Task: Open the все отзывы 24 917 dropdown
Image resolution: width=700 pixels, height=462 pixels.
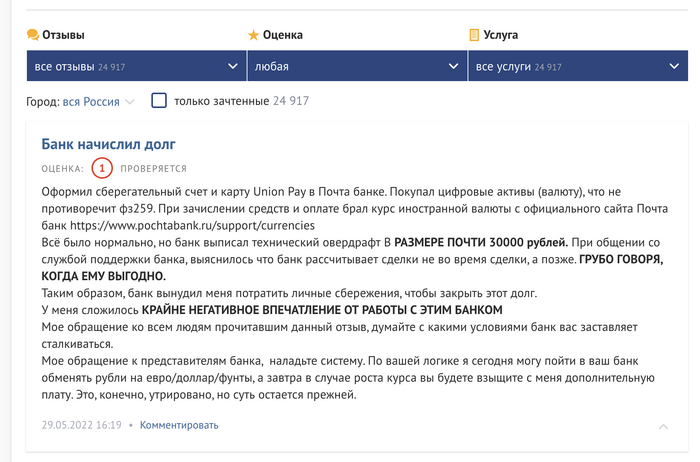Action: tap(120, 67)
